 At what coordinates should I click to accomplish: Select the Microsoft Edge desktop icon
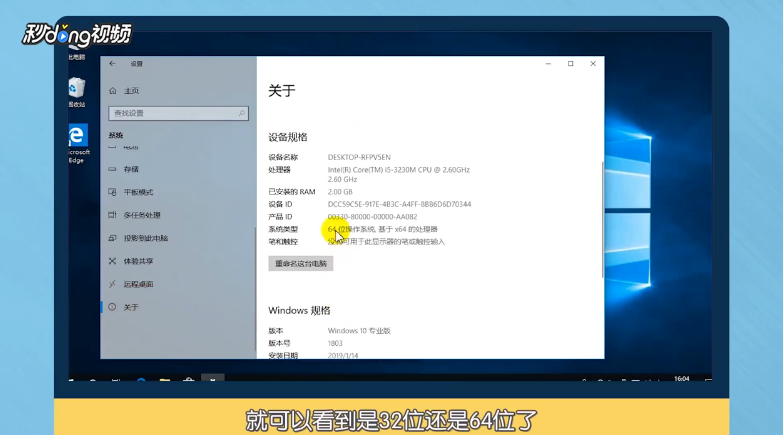point(78,143)
